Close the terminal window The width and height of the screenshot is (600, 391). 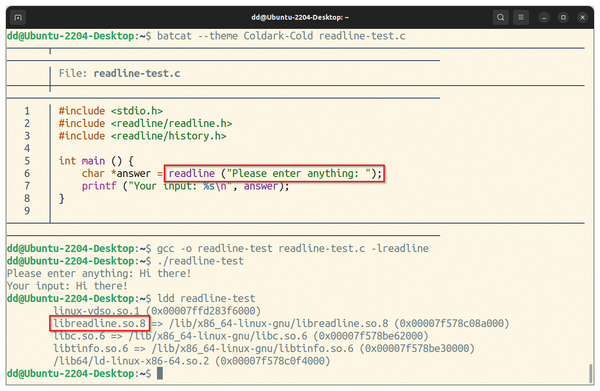click(582, 18)
